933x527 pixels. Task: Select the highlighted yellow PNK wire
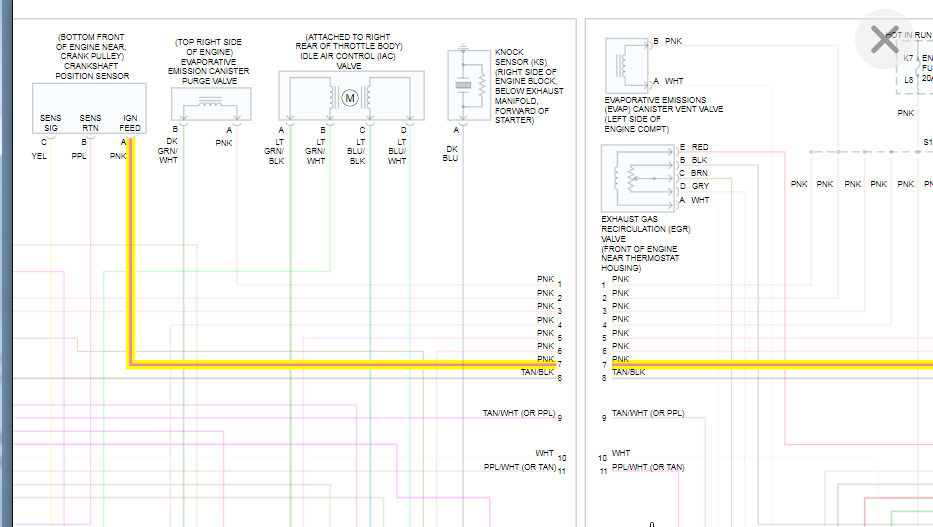(341, 364)
